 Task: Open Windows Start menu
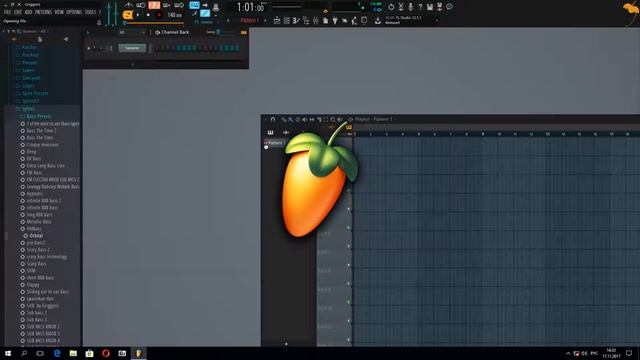coord(8,353)
